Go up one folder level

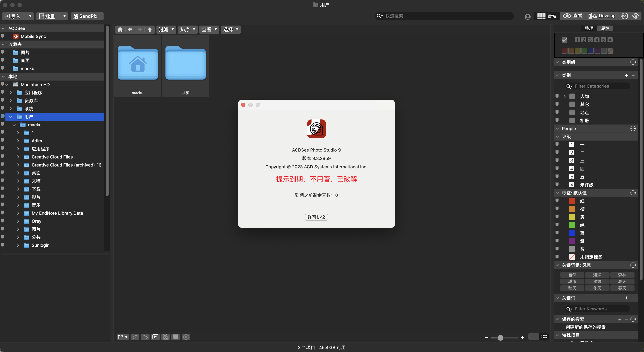150,30
